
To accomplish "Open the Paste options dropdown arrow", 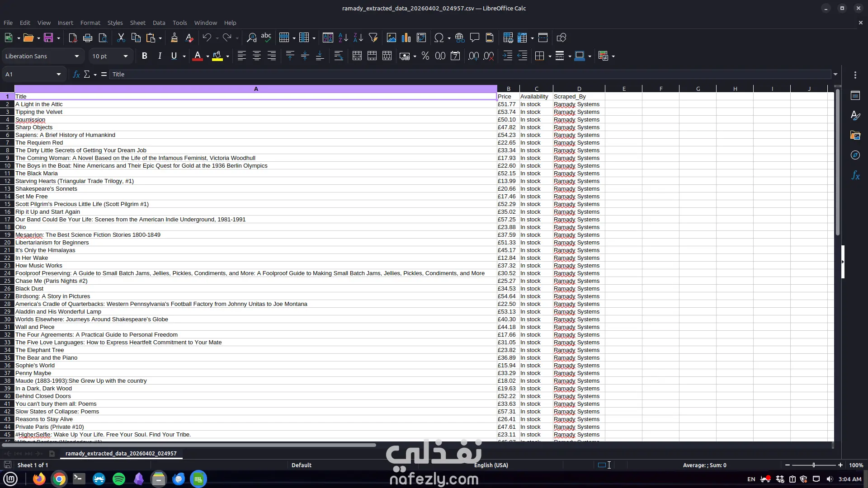I will 160,38.
